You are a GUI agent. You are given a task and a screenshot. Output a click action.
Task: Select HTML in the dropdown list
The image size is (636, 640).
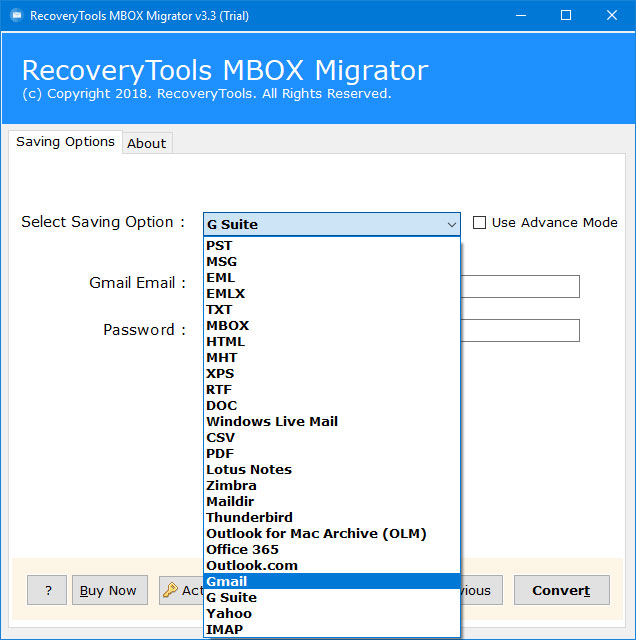(332, 342)
